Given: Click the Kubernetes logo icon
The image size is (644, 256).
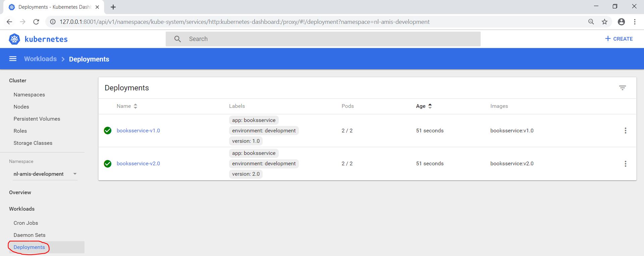Looking at the screenshot, I should 14,39.
